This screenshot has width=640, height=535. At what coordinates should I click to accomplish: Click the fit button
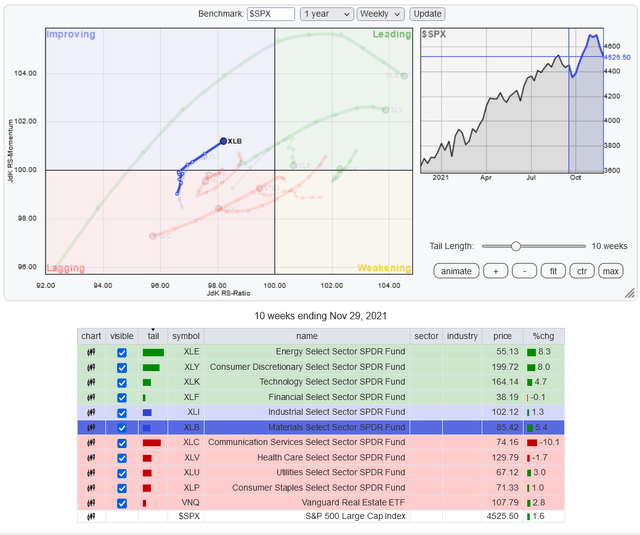click(553, 271)
